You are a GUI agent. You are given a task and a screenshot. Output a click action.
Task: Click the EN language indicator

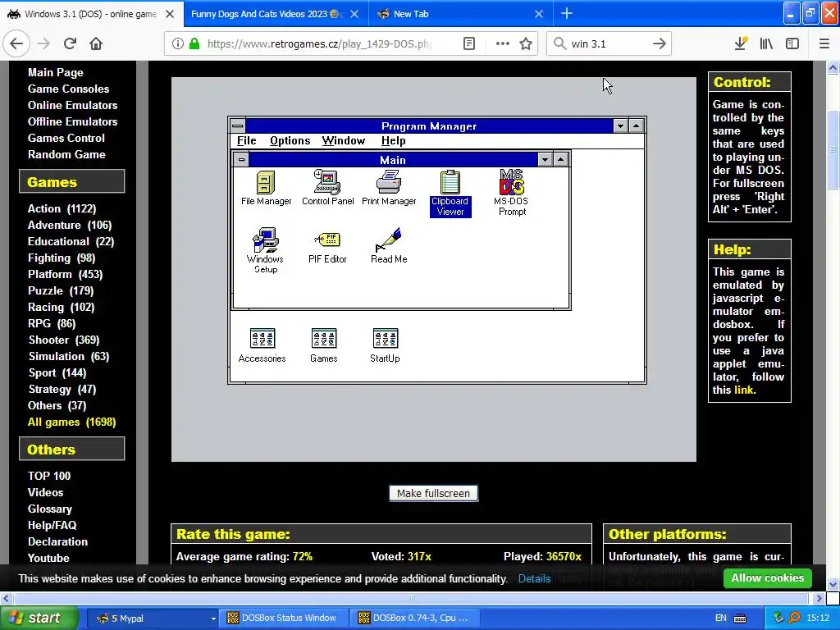[720, 619]
